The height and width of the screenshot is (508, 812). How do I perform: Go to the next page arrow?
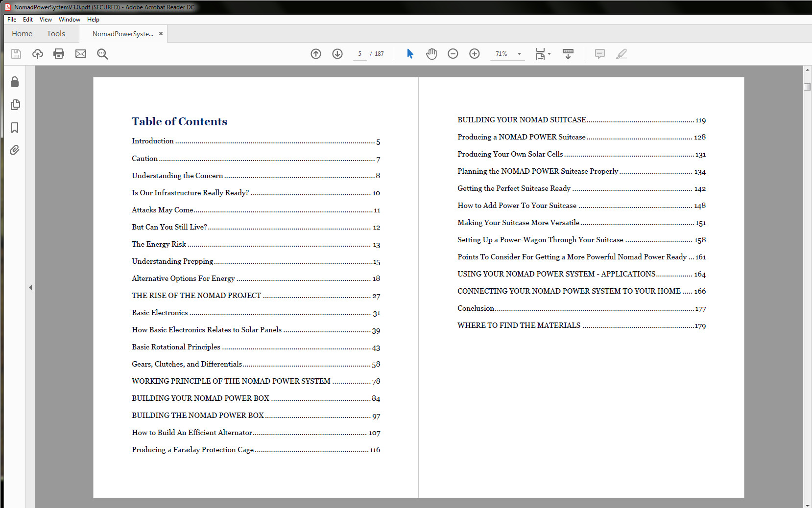coord(337,54)
